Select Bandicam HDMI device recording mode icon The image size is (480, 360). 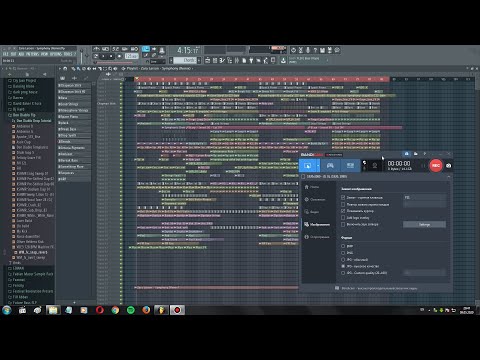coord(350,165)
